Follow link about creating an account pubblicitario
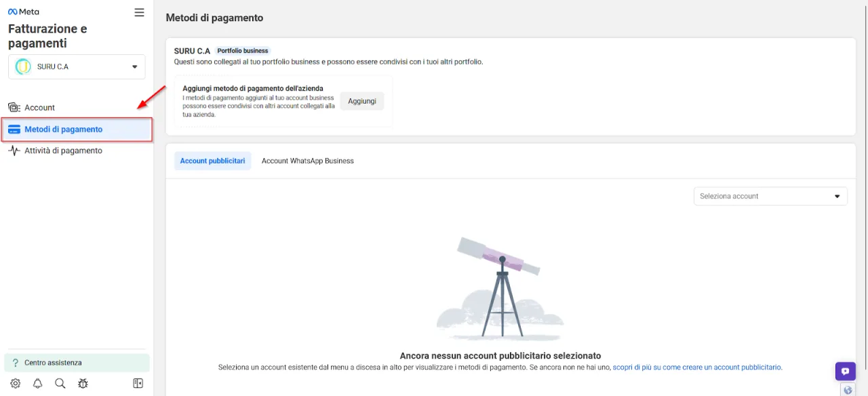The width and height of the screenshot is (868, 396). point(697,367)
